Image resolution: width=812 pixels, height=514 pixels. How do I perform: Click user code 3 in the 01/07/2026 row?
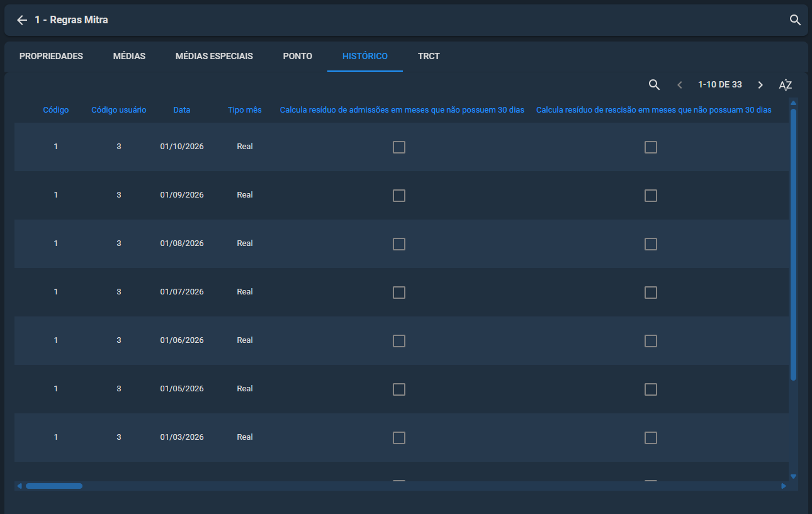click(x=119, y=292)
